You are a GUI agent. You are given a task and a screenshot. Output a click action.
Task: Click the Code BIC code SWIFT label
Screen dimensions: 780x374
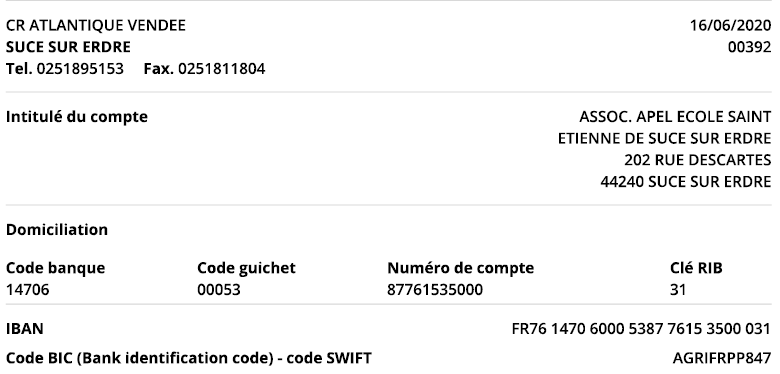189,358
